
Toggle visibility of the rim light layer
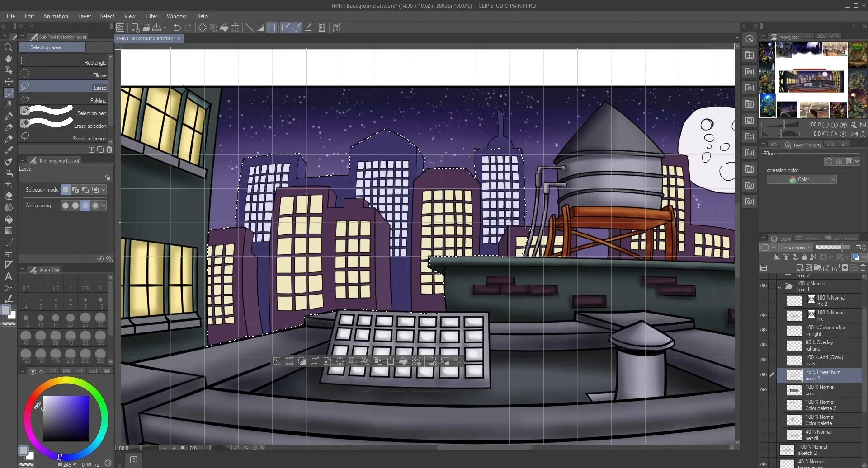point(764,330)
